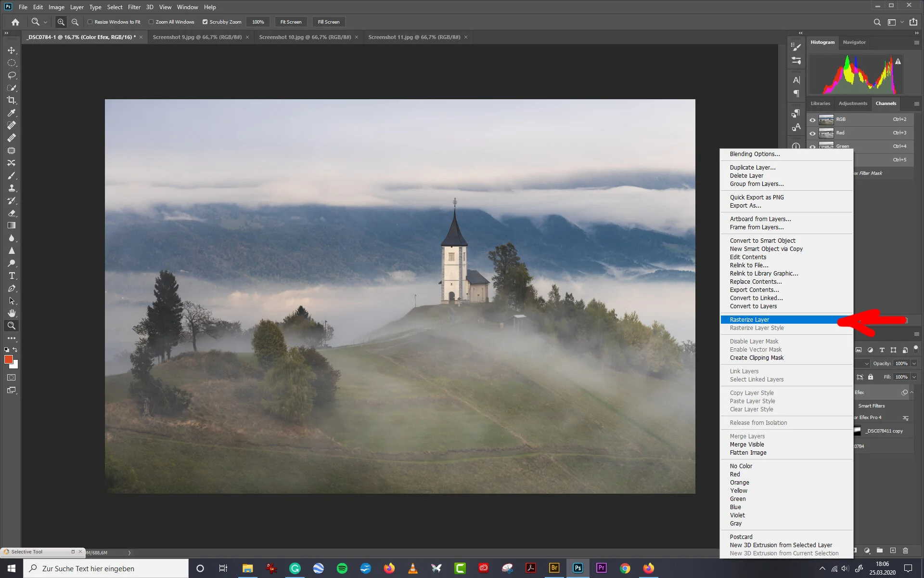
Task: Choose the Hand tool
Action: [12, 313]
